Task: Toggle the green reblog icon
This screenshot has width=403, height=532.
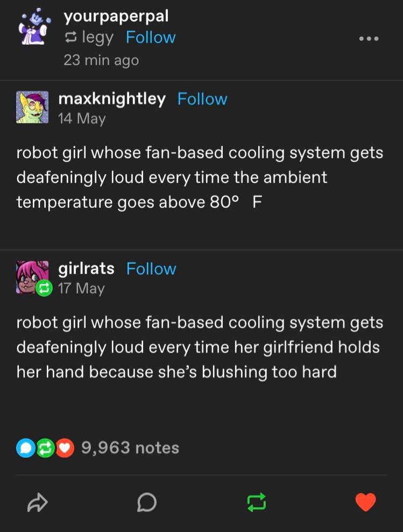Action: (257, 502)
